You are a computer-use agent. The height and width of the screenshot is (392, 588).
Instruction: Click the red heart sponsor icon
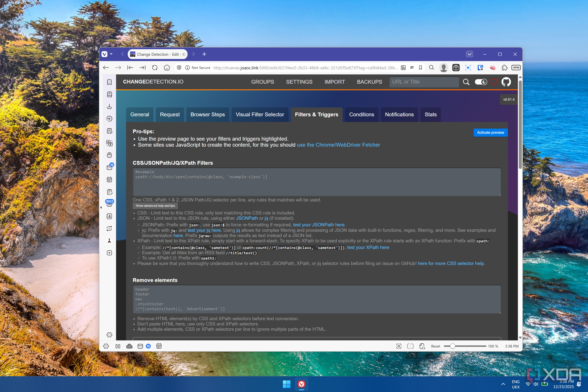tap(494, 82)
